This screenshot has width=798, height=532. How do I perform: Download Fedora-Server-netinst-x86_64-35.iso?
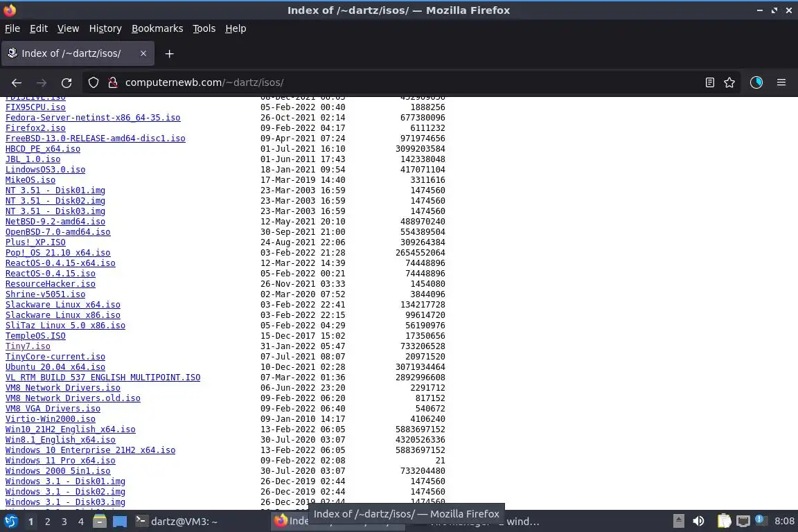pos(93,118)
